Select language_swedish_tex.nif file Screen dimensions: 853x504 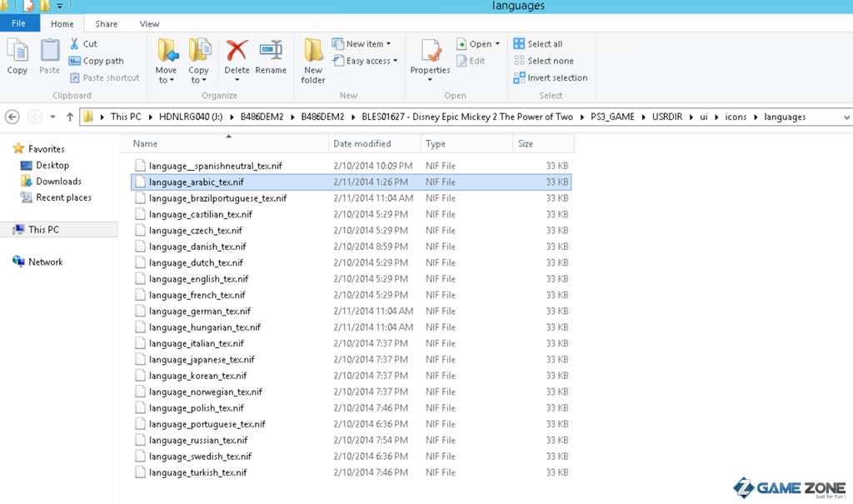click(351, 457)
